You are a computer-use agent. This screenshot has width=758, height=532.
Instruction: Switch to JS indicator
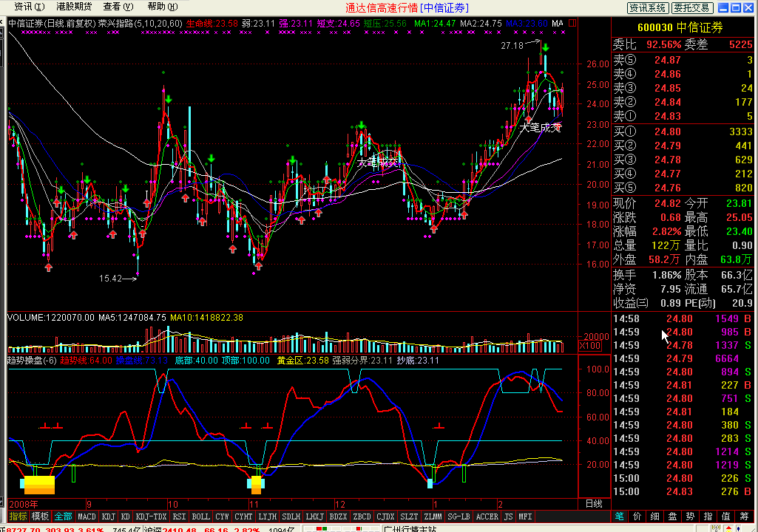click(x=508, y=516)
